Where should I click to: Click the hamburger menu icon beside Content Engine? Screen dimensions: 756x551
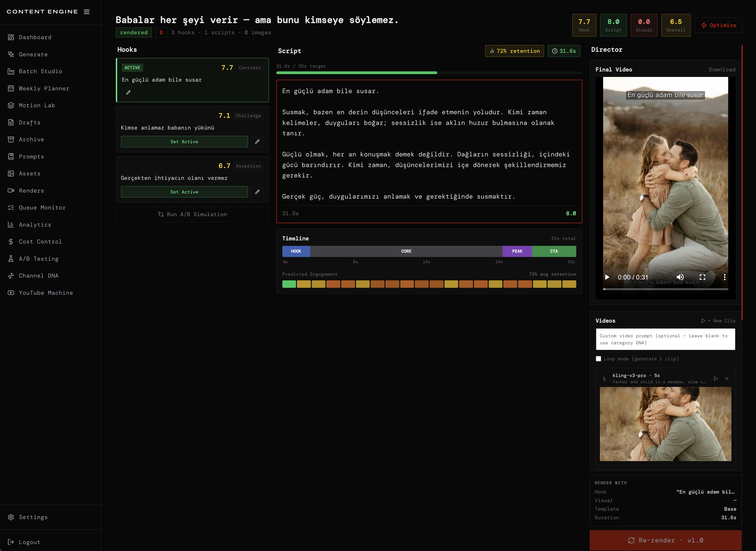coord(87,12)
